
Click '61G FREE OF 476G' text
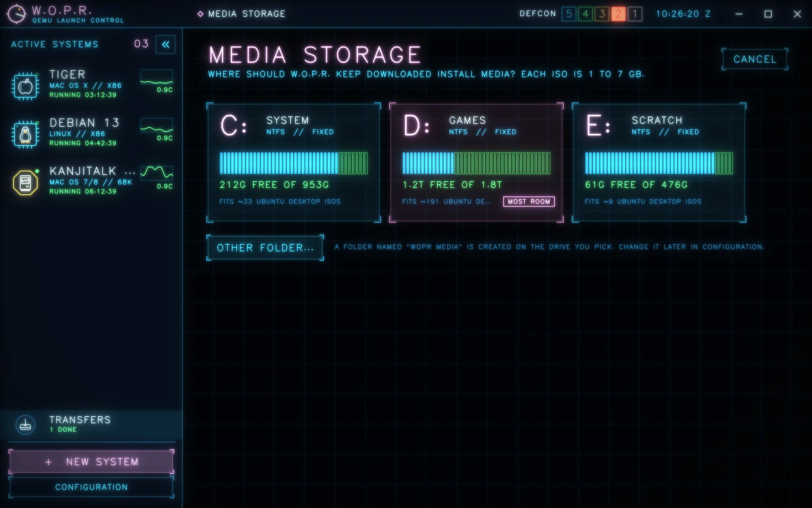[x=636, y=185]
